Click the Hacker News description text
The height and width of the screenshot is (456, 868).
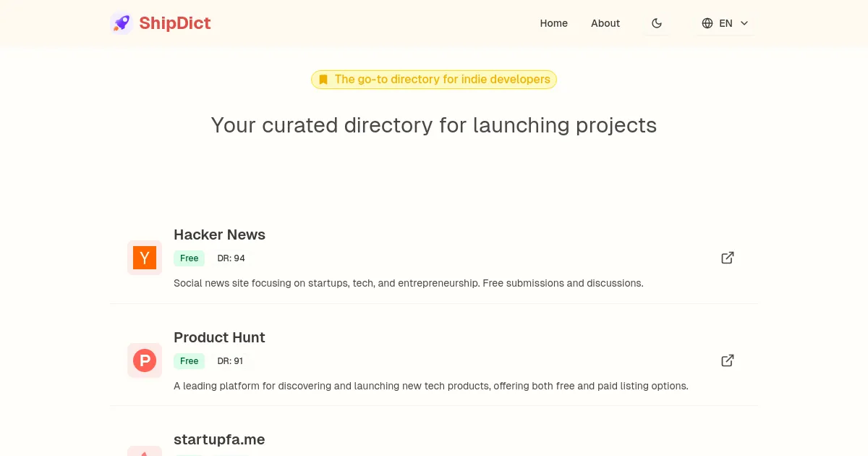tap(408, 283)
